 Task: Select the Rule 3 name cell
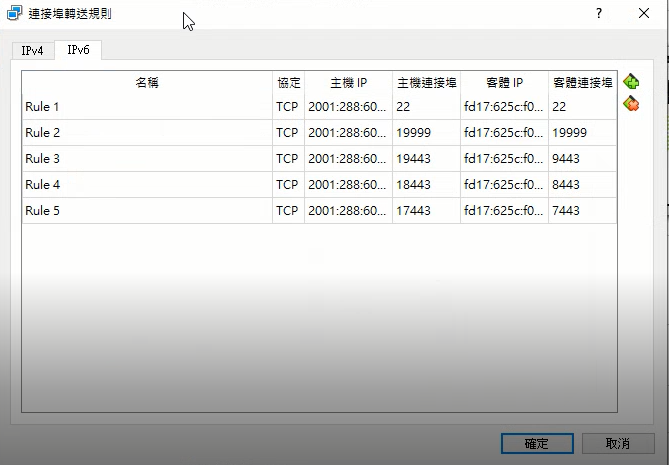click(147, 159)
